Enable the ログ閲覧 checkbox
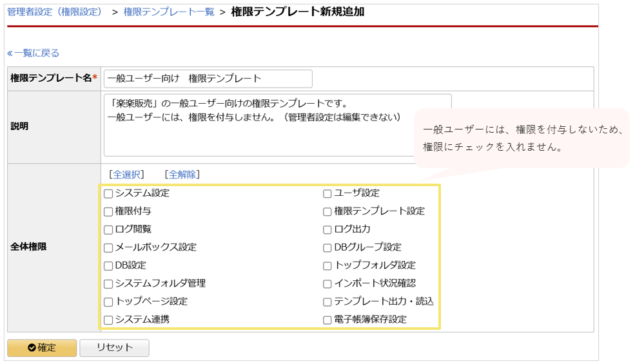The image size is (635, 364). [108, 229]
